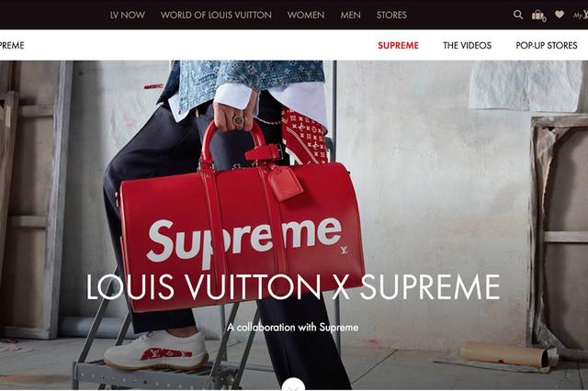588x391 pixels.
Task: Select the WOMEN menu item
Action: (x=306, y=15)
